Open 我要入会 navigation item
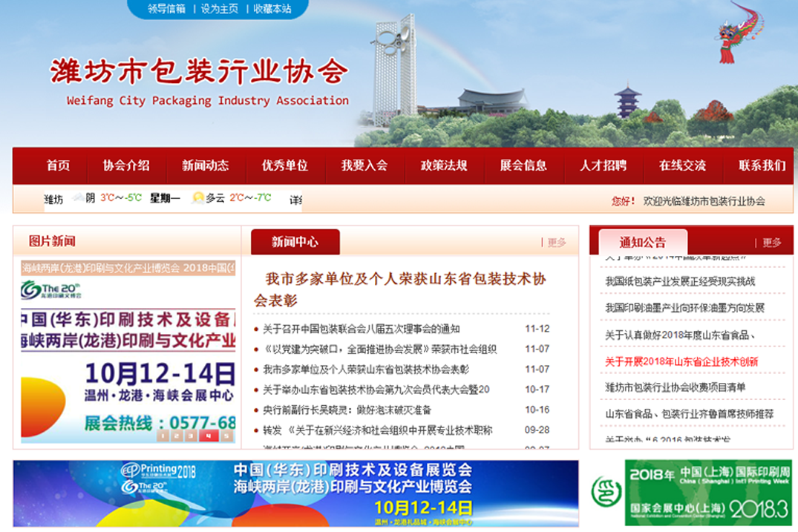This screenshot has height=532, width=798. click(x=364, y=165)
